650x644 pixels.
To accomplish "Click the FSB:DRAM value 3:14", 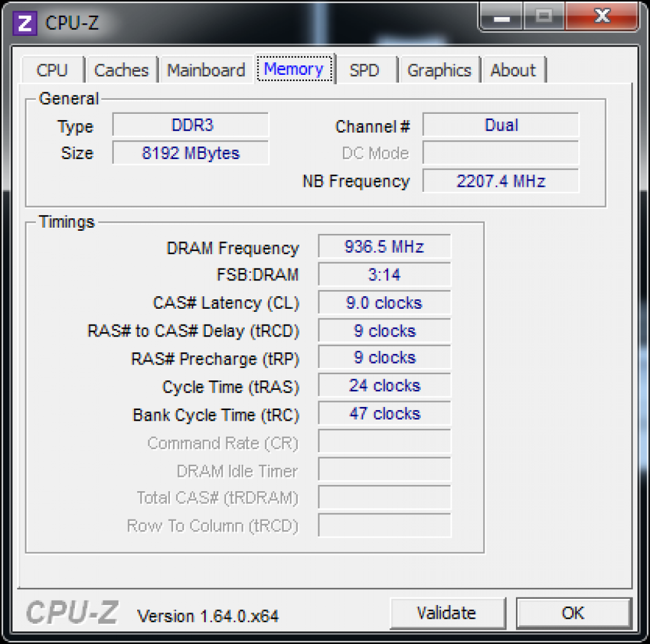I will pyautogui.click(x=384, y=274).
